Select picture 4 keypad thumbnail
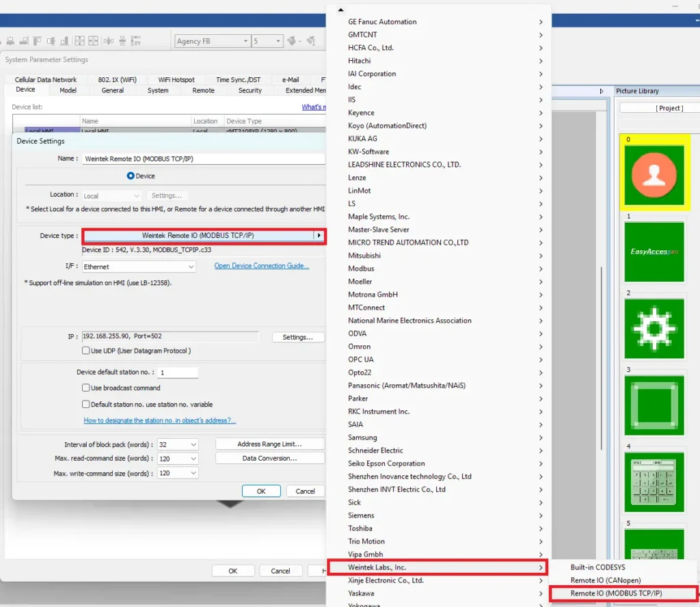This screenshot has height=607, width=700. (x=654, y=482)
